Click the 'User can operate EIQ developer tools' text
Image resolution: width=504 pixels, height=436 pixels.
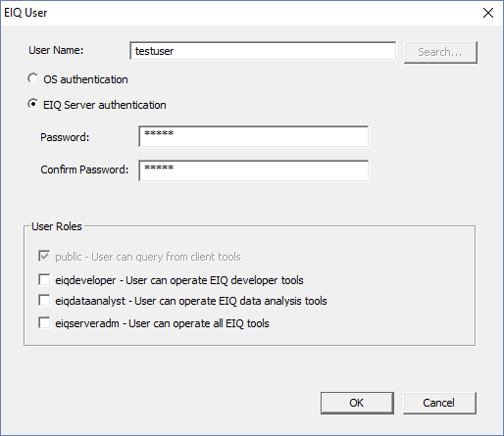pyautogui.click(x=215, y=280)
